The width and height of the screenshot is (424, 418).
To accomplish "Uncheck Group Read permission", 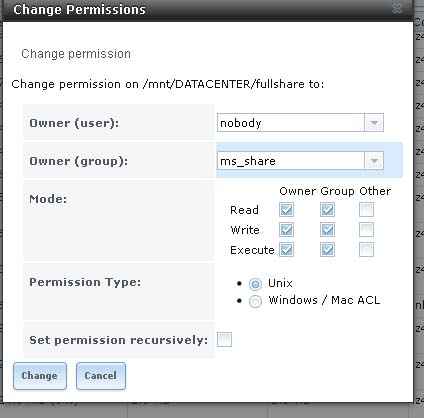I will pos(327,210).
